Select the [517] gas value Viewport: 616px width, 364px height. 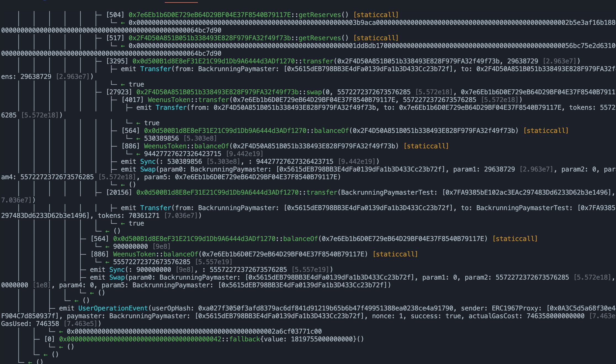coord(115,38)
